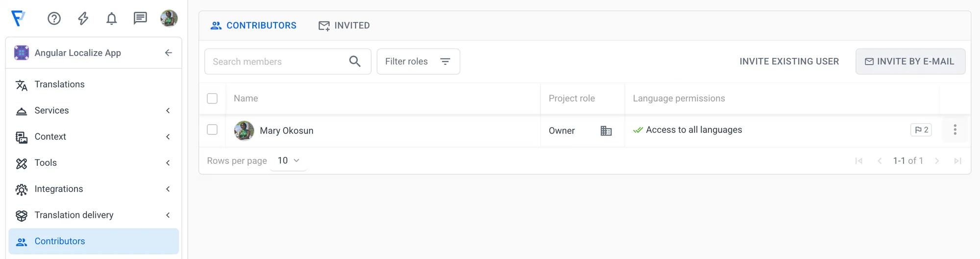Open the notifications bell

coord(112,19)
